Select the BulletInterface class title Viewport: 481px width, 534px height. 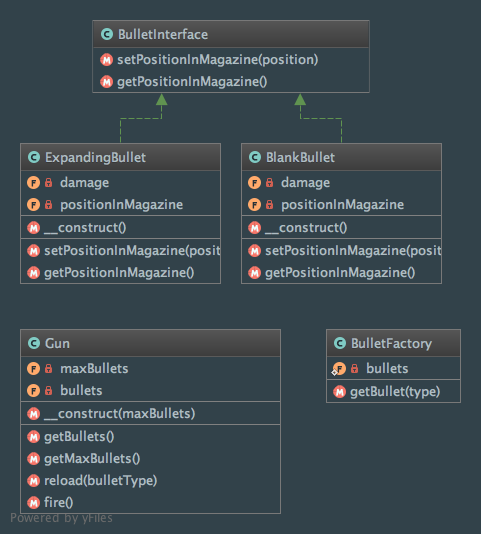click(163, 34)
